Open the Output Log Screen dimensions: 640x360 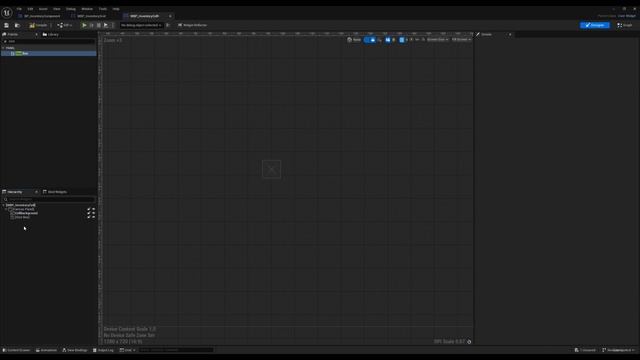103,350
